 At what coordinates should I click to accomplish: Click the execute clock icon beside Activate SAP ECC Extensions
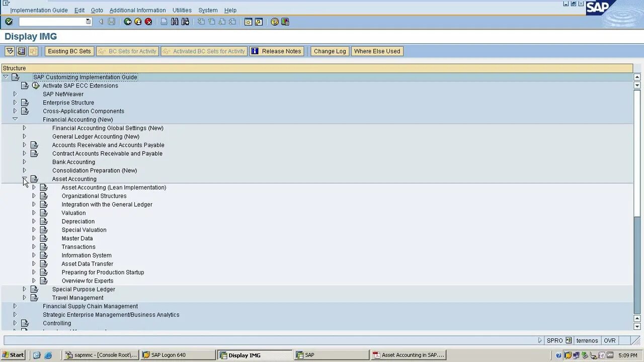(x=36, y=85)
